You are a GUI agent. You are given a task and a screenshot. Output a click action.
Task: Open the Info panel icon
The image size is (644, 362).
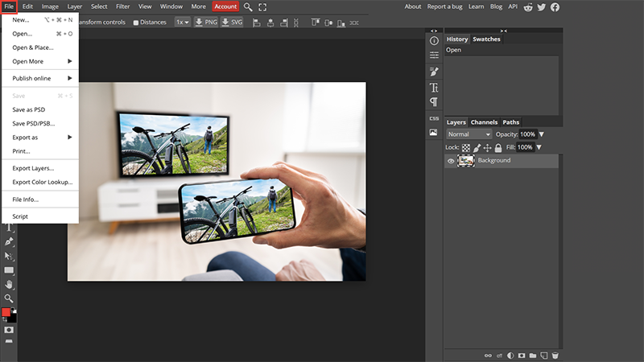coord(434,41)
